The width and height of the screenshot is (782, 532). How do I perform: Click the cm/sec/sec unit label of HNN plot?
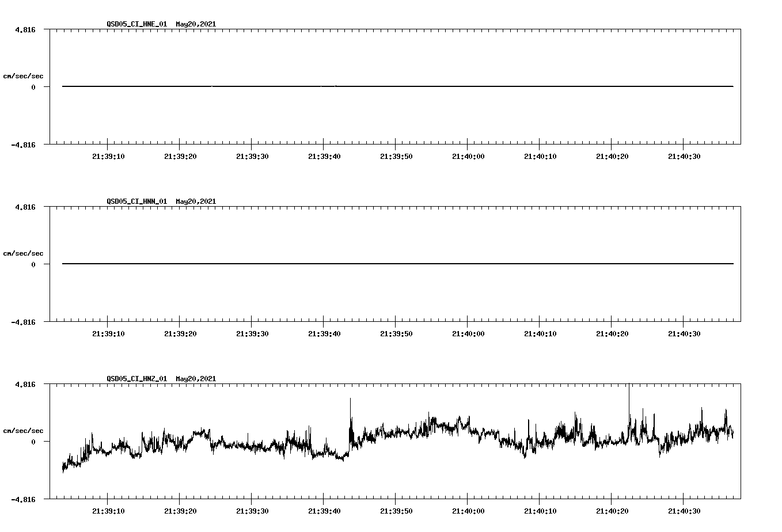tap(23, 253)
